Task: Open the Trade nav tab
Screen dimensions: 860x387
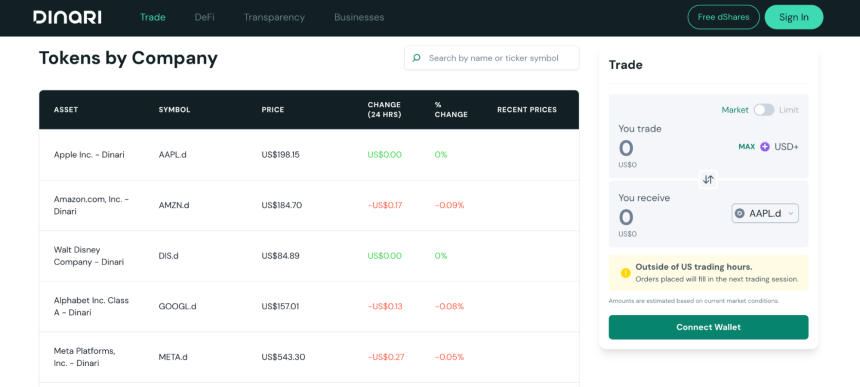Action: tap(152, 18)
